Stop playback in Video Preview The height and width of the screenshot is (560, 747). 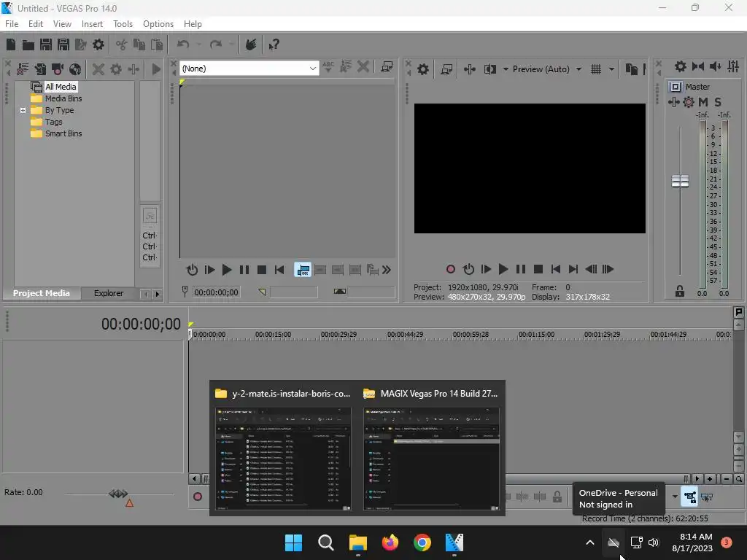(x=538, y=269)
